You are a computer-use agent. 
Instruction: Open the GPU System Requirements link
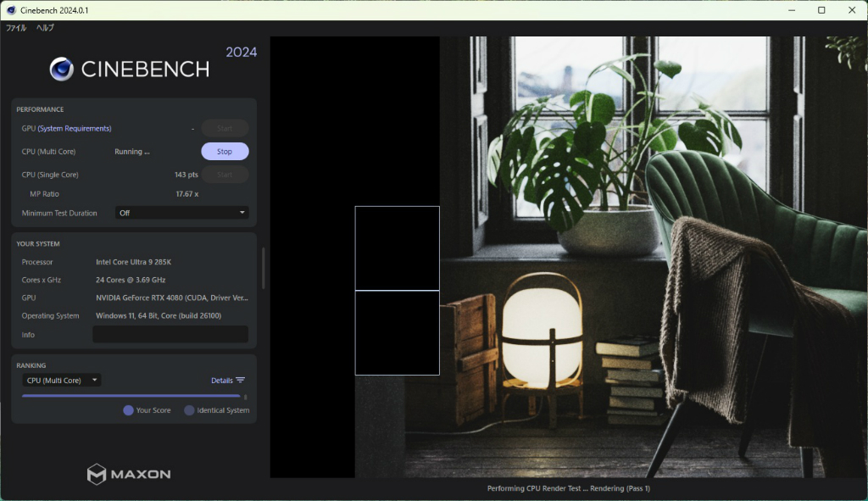75,129
